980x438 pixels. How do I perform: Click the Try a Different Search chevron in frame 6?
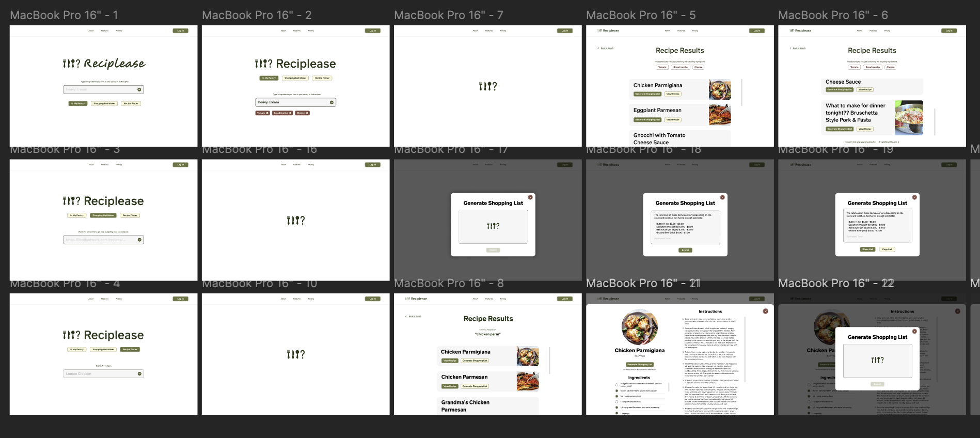898,142
